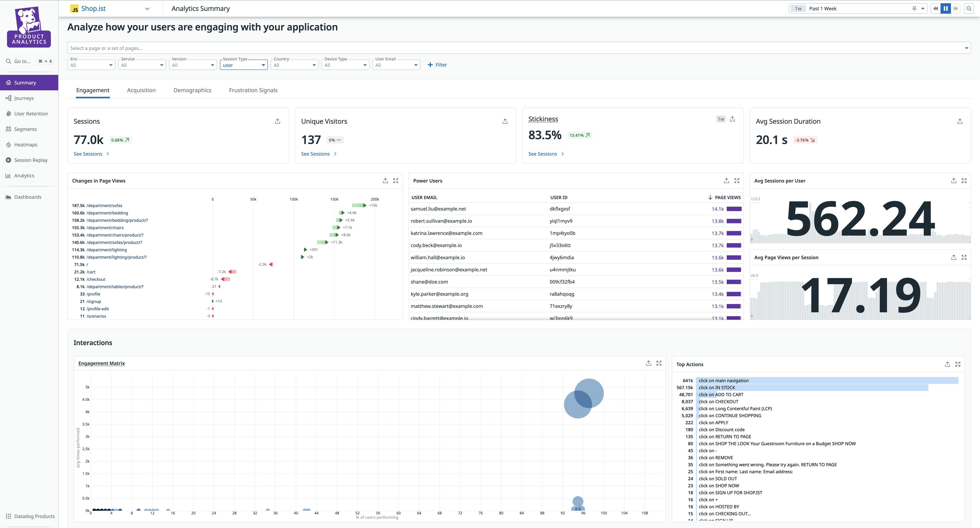
Task: Open Segments from the sidebar
Action: point(25,129)
